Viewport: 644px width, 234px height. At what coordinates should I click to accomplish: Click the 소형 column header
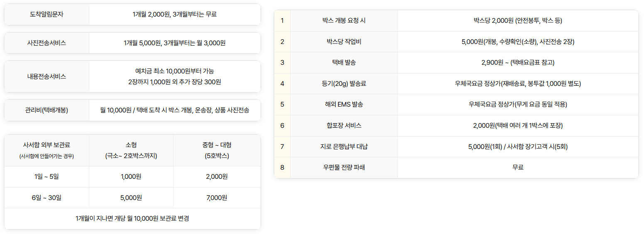pos(131,145)
